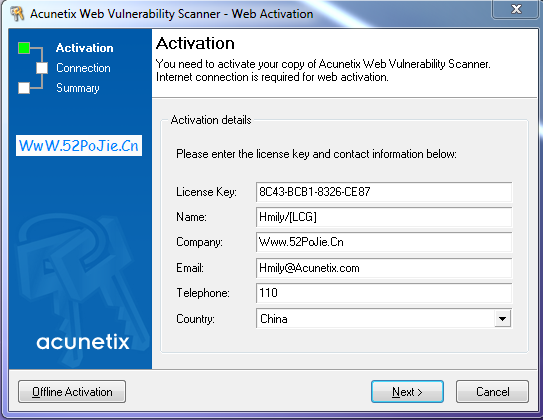Select the Activation step label

pyautogui.click(x=84, y=48)
